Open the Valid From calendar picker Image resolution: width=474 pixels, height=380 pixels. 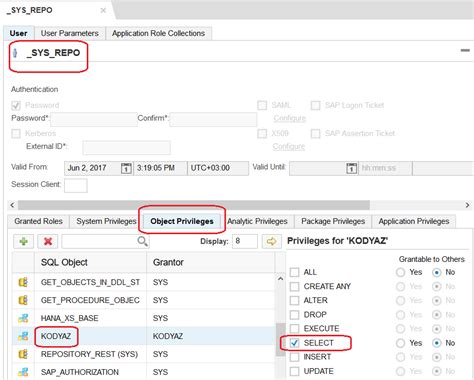coord(126,168)
